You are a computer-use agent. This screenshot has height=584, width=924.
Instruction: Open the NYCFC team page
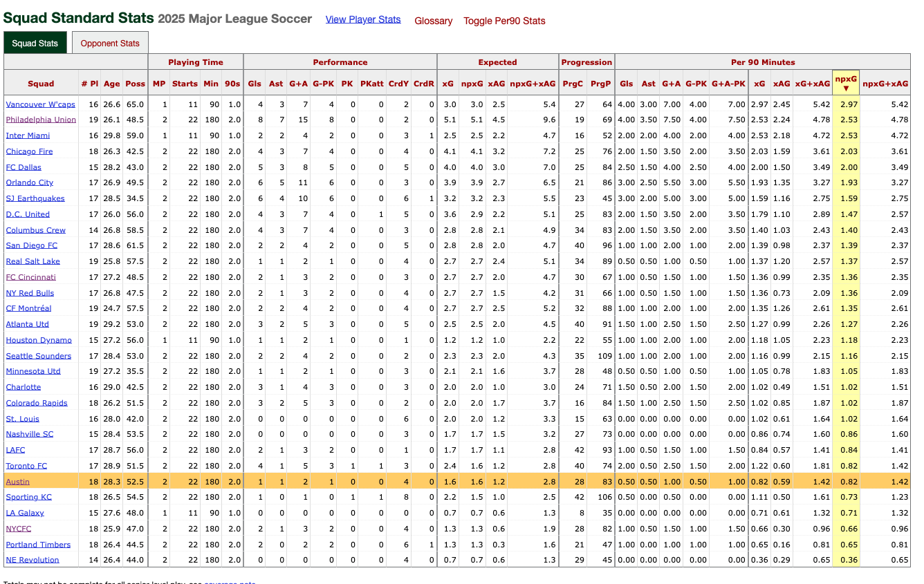point(19,529)
